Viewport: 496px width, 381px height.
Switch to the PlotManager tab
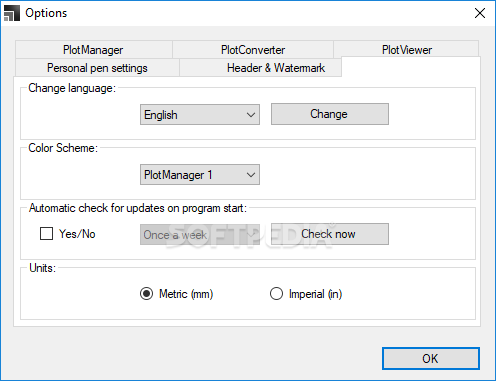pos(93,50)
